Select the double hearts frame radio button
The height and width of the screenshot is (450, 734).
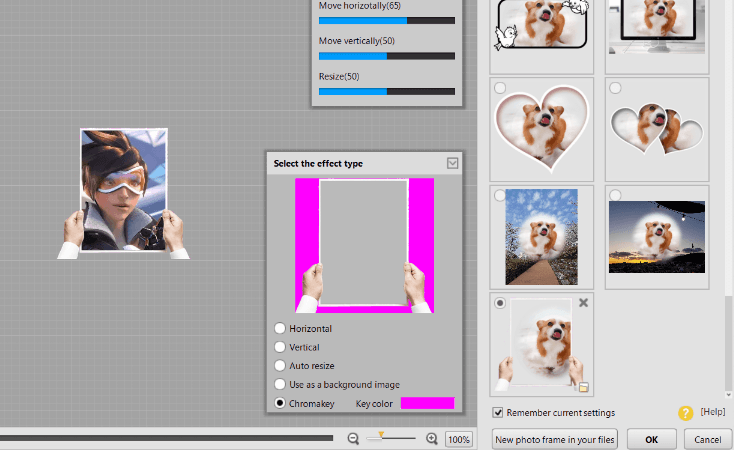[x=615, y=88]
